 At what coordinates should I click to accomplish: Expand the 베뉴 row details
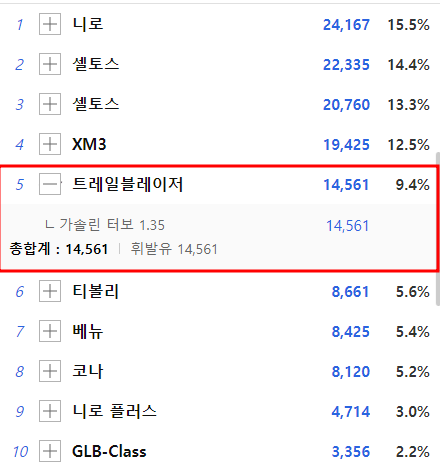coord(50,331)
